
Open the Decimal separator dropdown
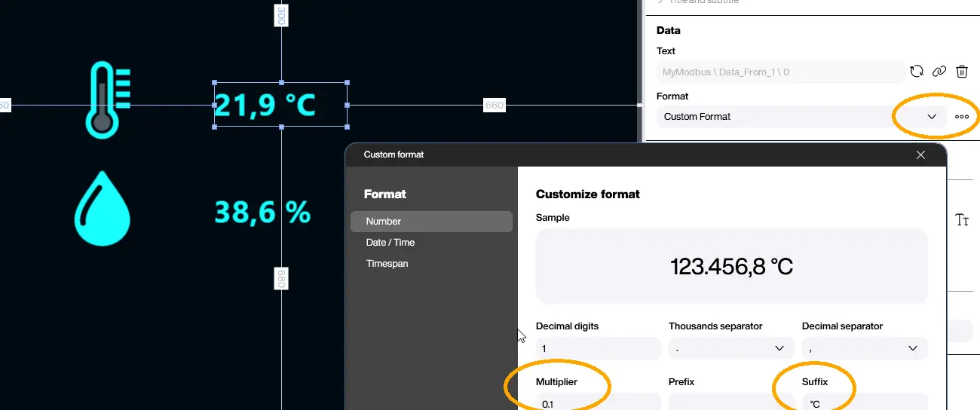click(x=864, y=348)
